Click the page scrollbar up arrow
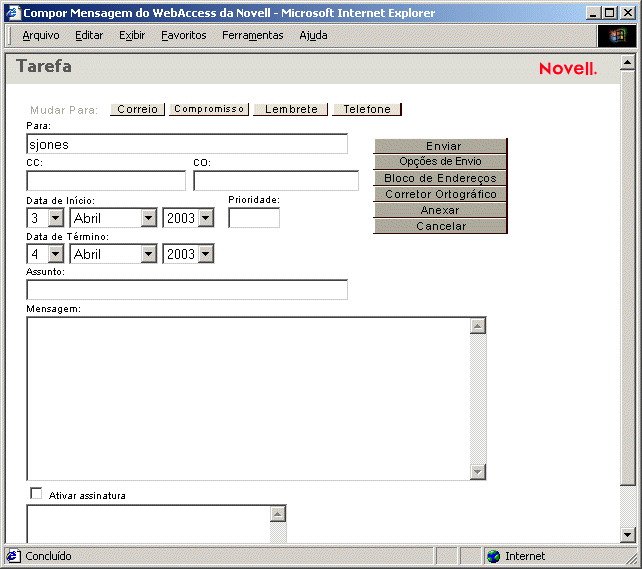This screenshot has height=569, width=642. (628, 62)
